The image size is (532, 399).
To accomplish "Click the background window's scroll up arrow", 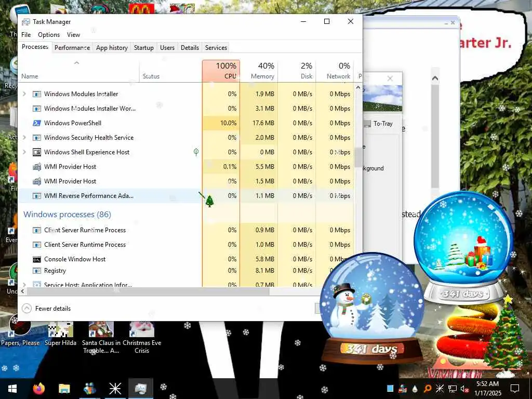I will click(x=435, y=78).
